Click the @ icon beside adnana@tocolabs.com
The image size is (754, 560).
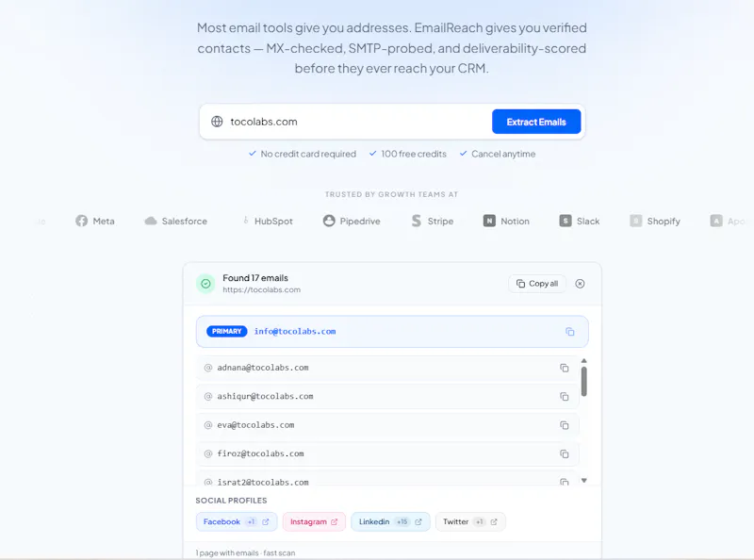208,368
